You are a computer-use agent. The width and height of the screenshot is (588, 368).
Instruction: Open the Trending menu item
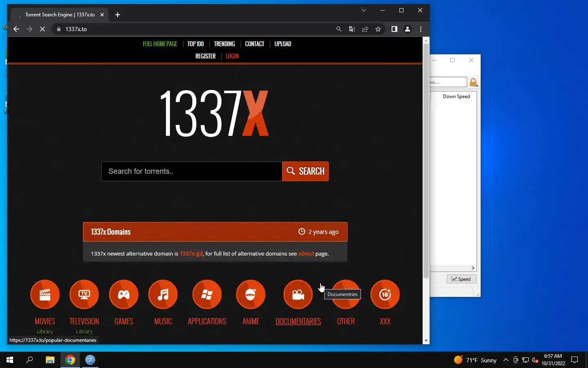[x=224, y=44]
